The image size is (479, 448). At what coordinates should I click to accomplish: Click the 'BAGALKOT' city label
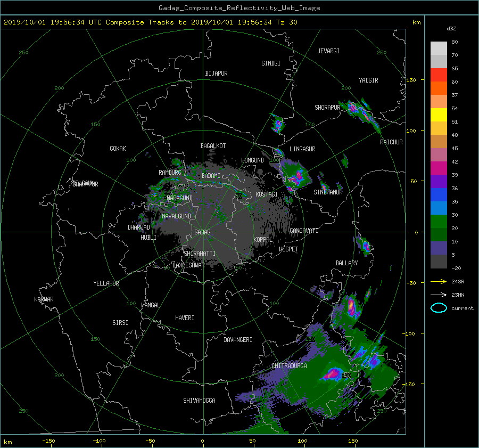[213, 146]
